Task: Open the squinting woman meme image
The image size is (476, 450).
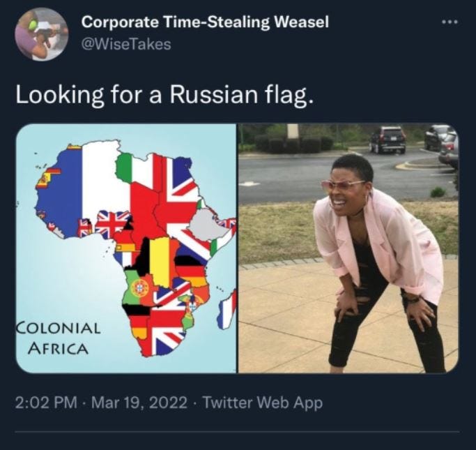Action: coord(348,248)
